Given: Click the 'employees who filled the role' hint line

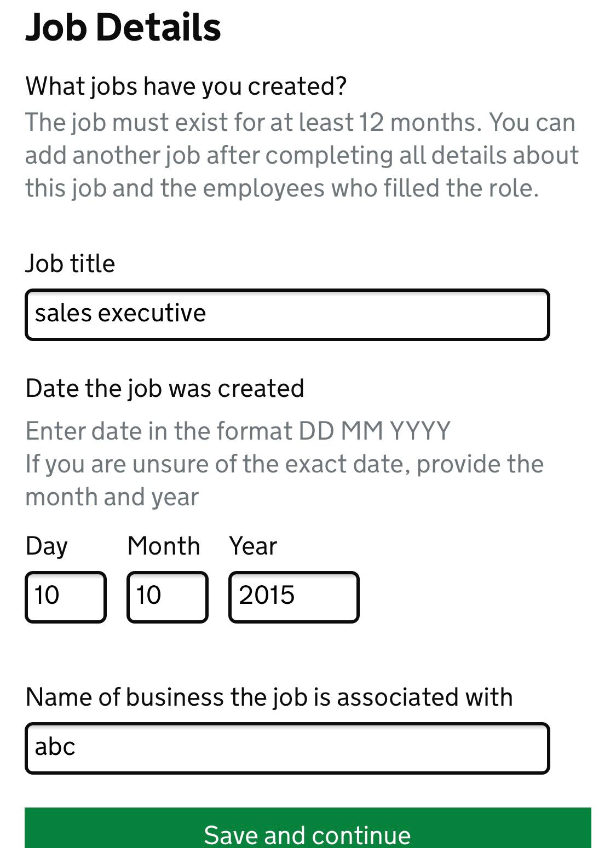Looking at the screenshot, I should 282,188.
